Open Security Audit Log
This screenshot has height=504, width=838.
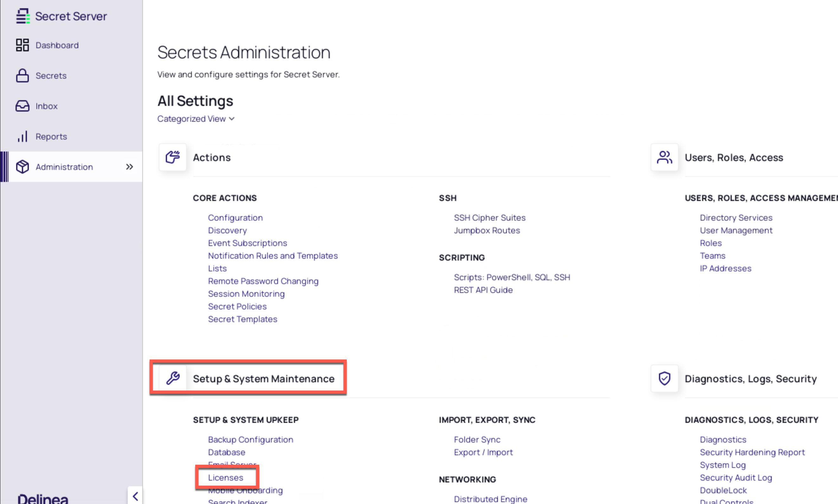point(736,477)
